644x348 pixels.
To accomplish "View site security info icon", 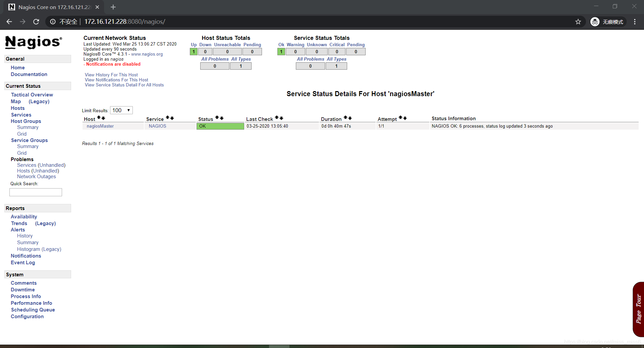I will [x=53, y=22].
